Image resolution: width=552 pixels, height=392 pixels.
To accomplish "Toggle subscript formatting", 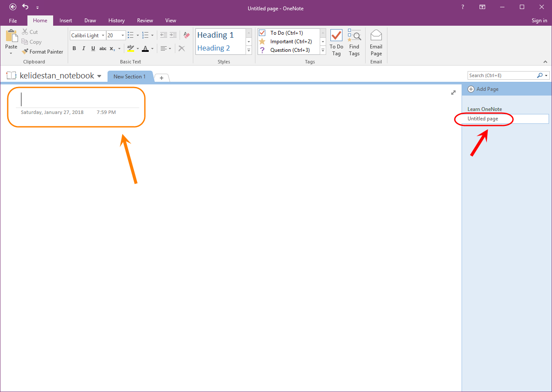I will 112,48.
